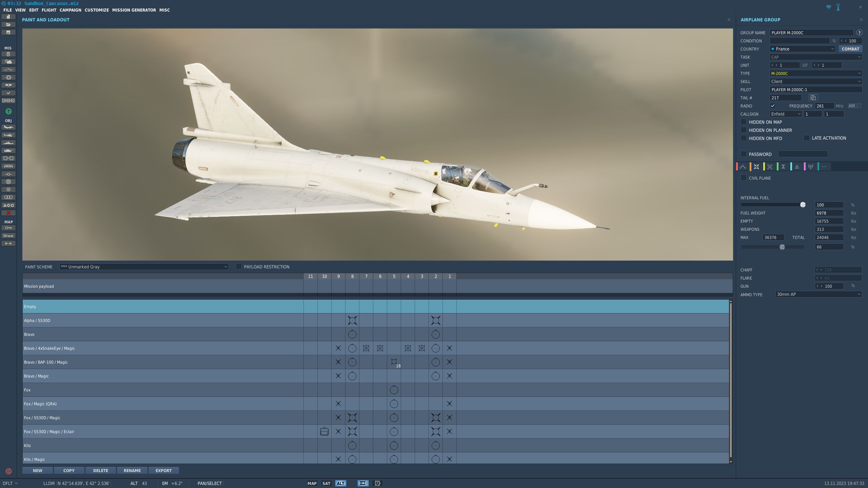
Task: Select the helicopter group icon
Action: (8, 135)
